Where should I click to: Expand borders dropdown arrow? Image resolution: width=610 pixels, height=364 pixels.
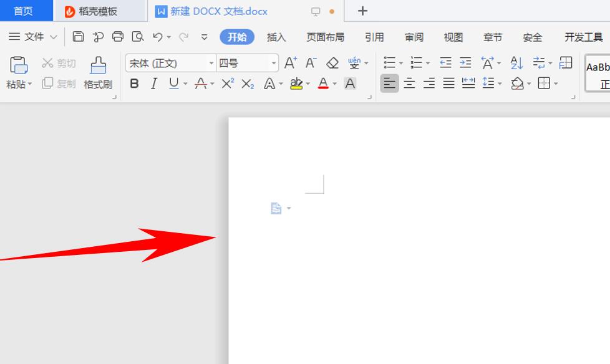pos(556,84)
